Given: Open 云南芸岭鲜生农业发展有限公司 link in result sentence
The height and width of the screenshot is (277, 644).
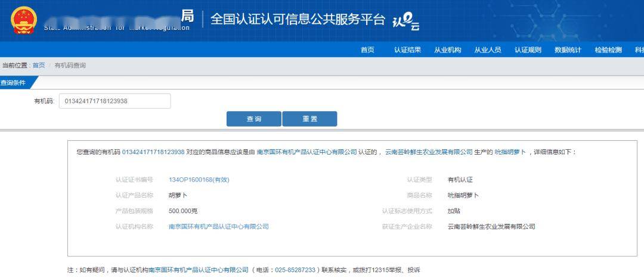Looking at the screenshot, I should 429,152.
